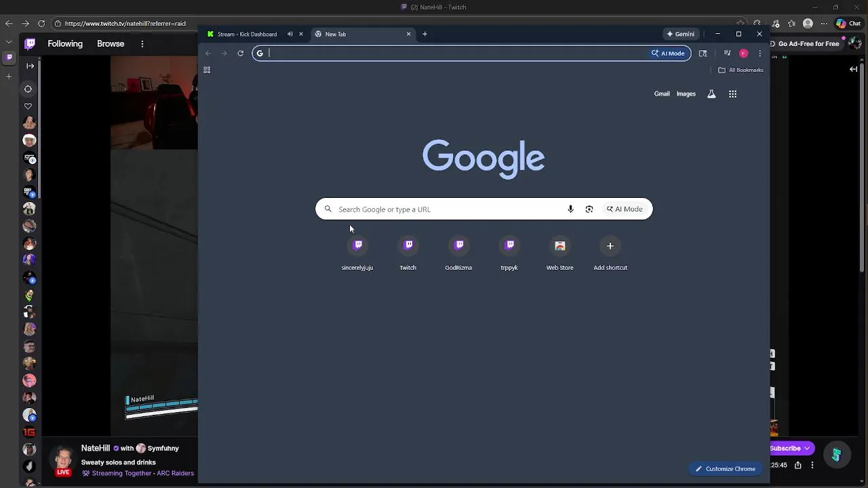Open the trppyk shortcut

pyautogui.click(x=509, y=253)
